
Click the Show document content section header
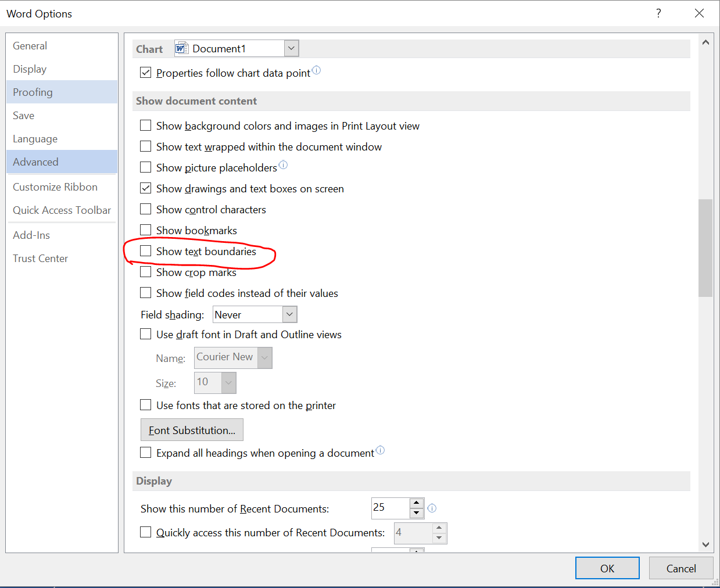click(411, 101)
